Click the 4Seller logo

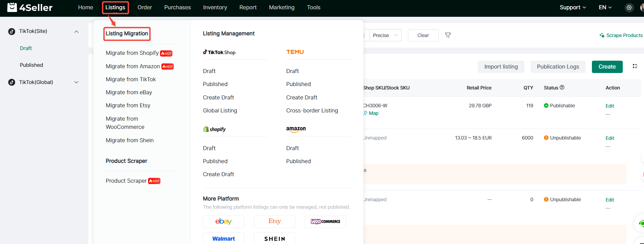pyautogui.click(x=30, y=7)
